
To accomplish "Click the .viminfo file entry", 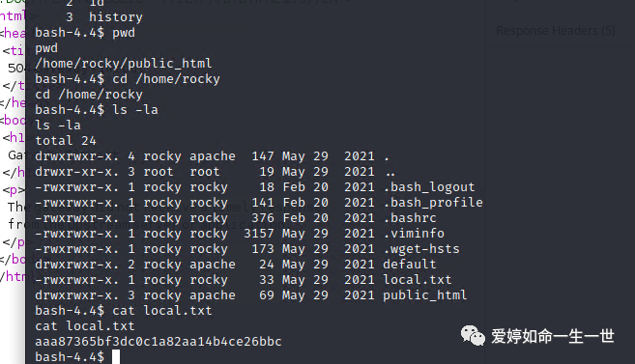I will 414,234.
